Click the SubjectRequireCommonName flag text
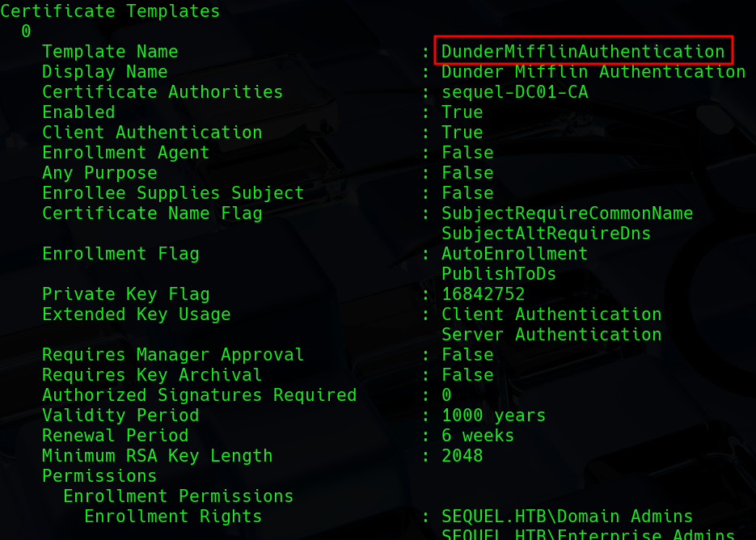 click(567, 213)
